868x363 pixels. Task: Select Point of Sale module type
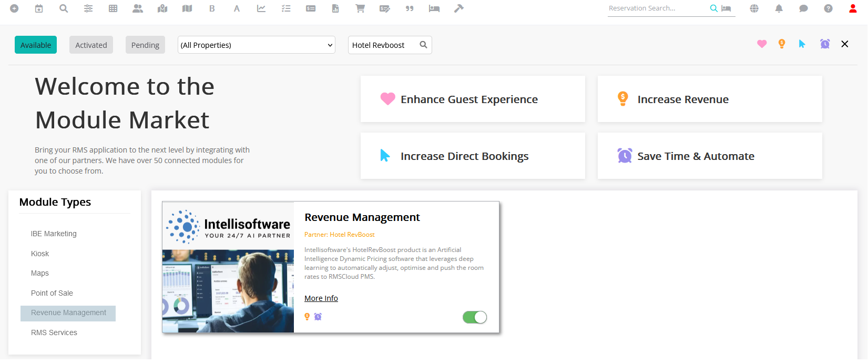[x=52, y=293]
